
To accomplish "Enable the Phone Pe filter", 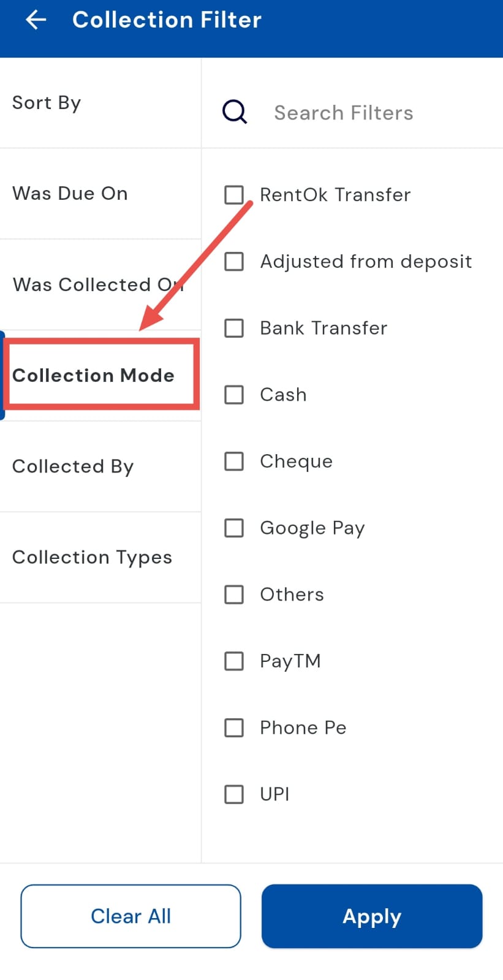I will coord(234,727).
